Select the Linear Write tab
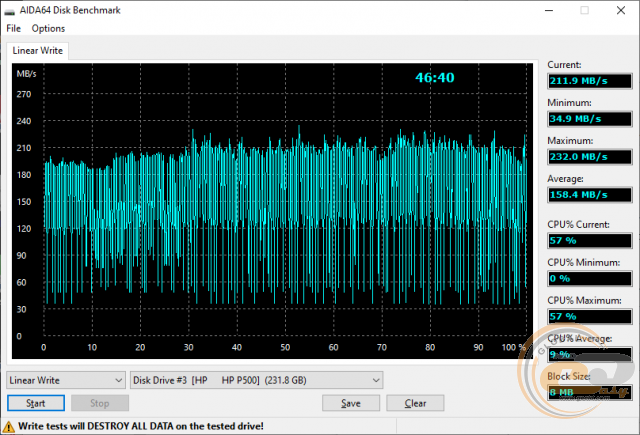The width and height of the screenshot is (640, 435). 38,51
